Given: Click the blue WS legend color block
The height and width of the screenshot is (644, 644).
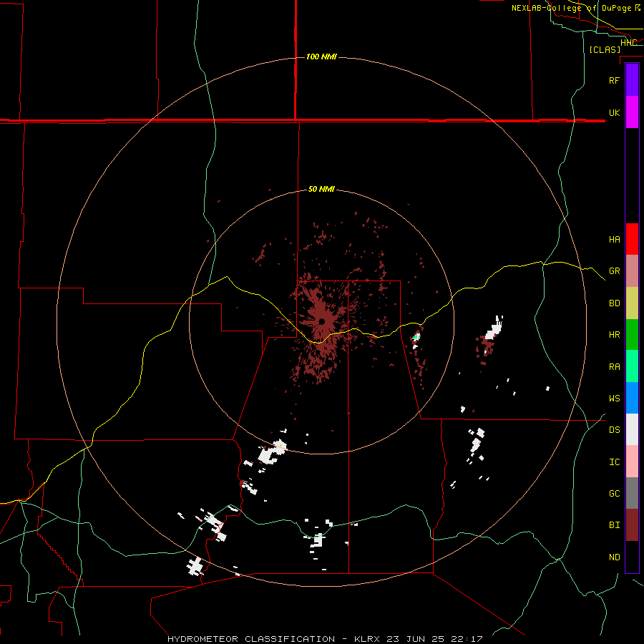Looking at the screenshot, I should coord(632,398).
